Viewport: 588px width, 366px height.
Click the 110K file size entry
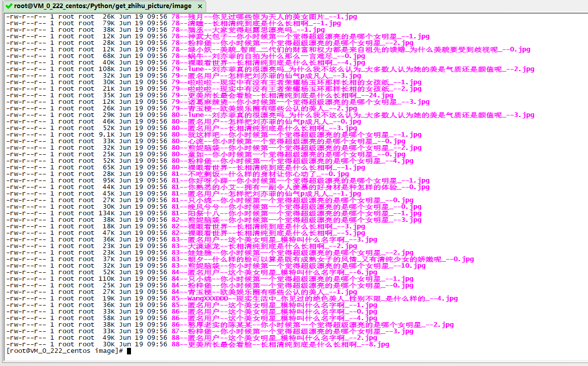106,279
